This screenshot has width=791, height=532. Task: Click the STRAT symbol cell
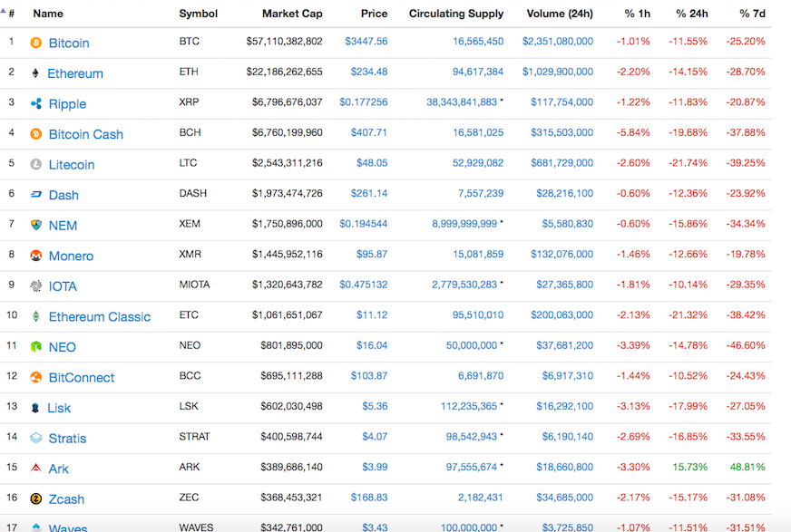coord(194,436)
